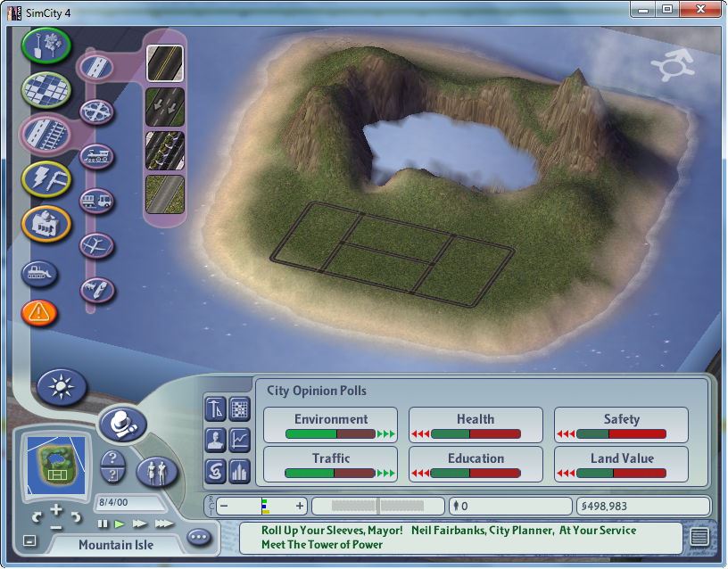Open the 'Meet The Tower of Power' news
Image resolution: width=728 pixels, height=569 pixels.
[322, 544]
